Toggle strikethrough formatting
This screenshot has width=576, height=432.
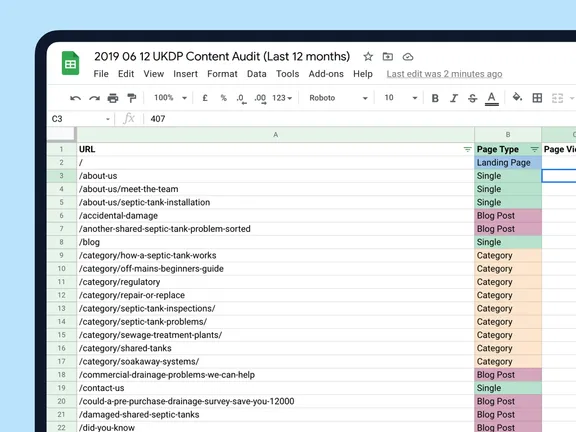472,98
